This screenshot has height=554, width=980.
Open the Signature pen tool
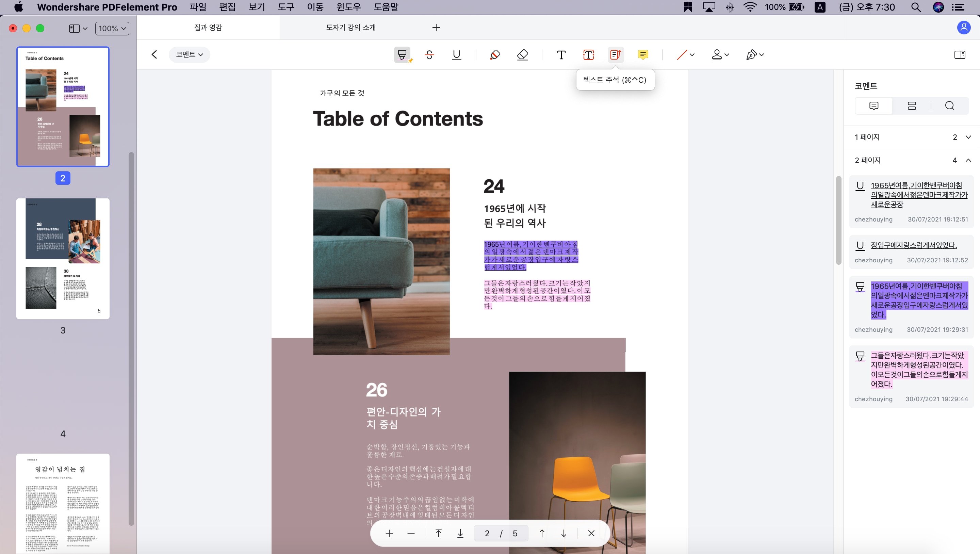pos(751,55)
